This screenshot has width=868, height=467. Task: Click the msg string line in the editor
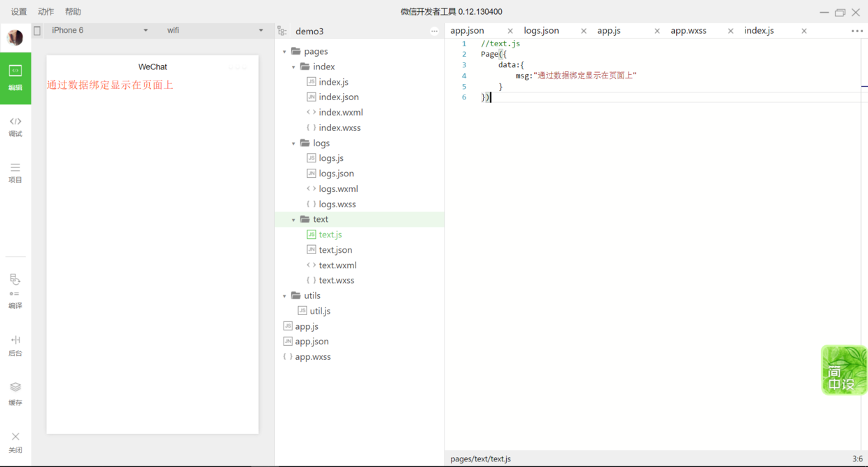(x=576, y=76)
